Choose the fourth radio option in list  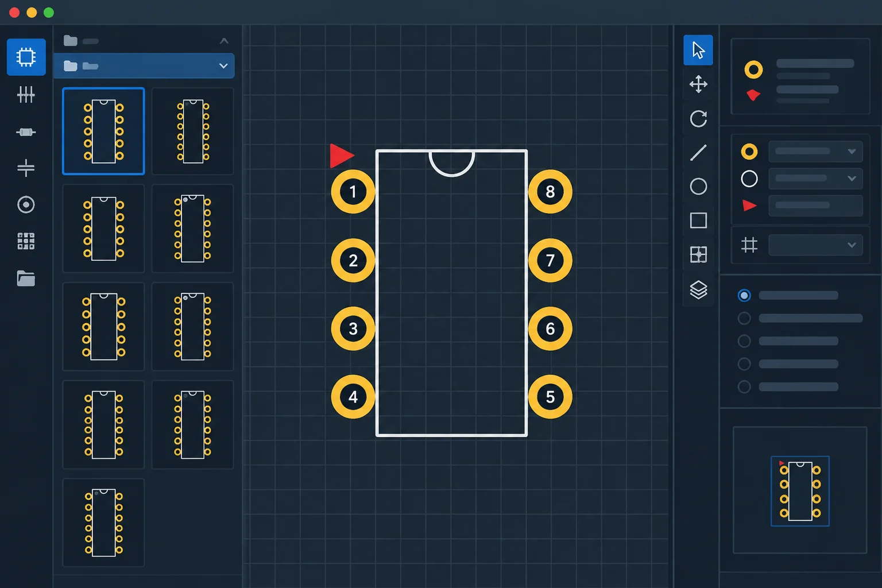pos(744,364)
